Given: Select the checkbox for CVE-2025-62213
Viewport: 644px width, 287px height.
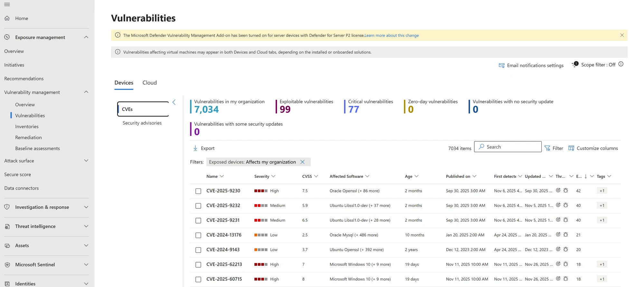Looking at the screenshot, I should pos(198,265).
